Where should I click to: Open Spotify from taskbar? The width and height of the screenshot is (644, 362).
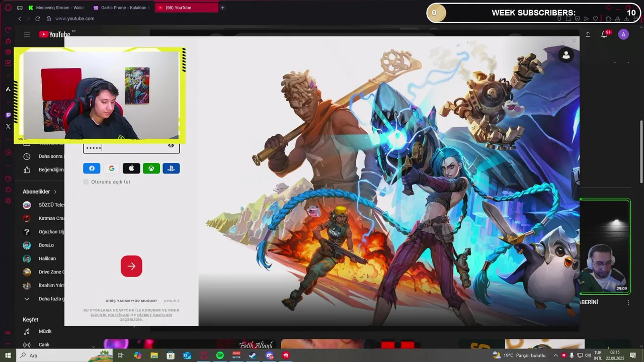(220, 355)
